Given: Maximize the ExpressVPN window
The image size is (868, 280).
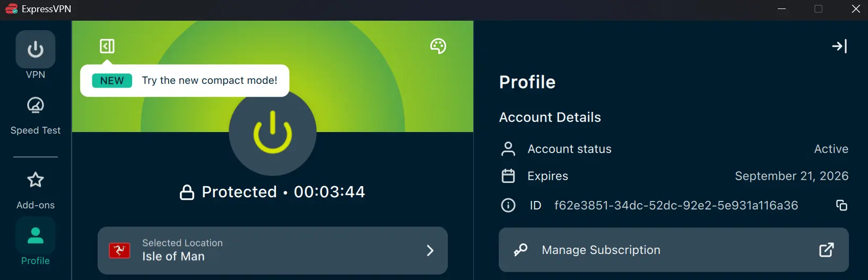Looking at the screenshot, I should (x=819, y=9).
